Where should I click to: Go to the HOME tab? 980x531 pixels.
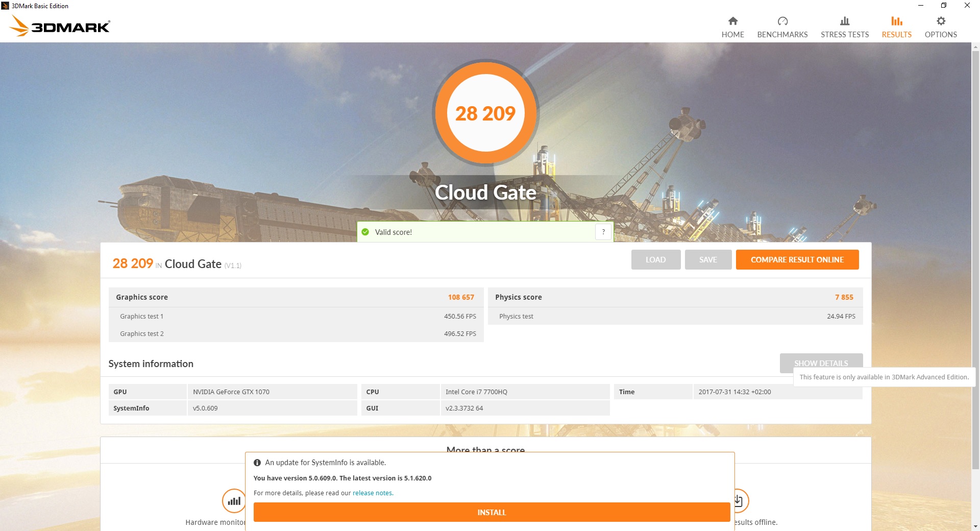(x=732, y=34)
